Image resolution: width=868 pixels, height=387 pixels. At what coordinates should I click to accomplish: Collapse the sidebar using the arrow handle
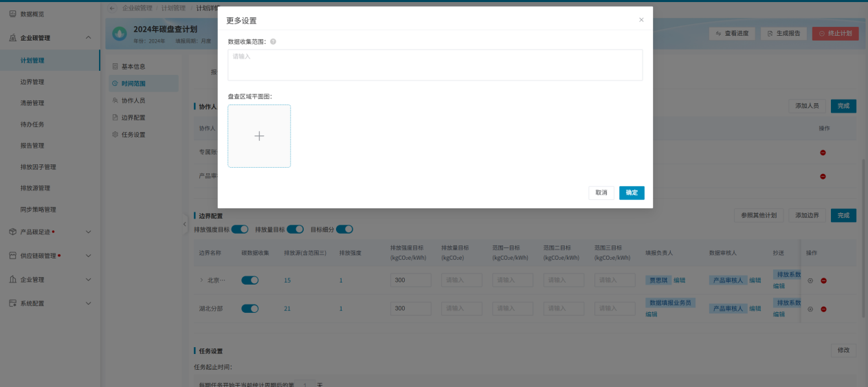[x=185, y=225]
